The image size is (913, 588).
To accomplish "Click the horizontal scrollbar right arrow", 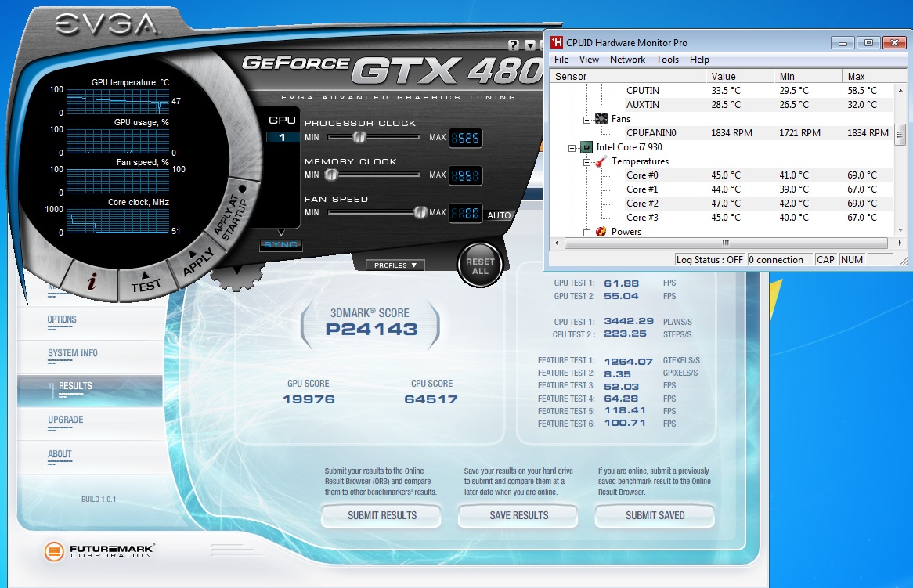I will (x=900, y=243).
